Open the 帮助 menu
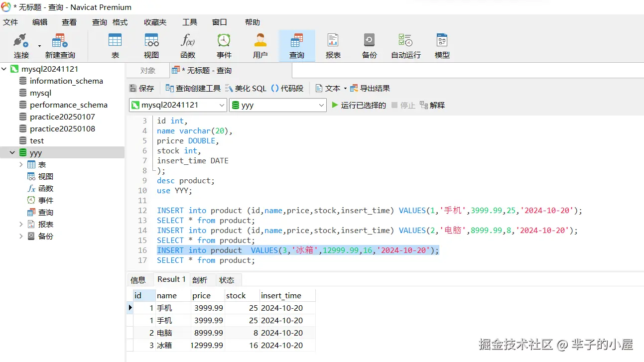The image size is (644, 362). tap(253, 22)
